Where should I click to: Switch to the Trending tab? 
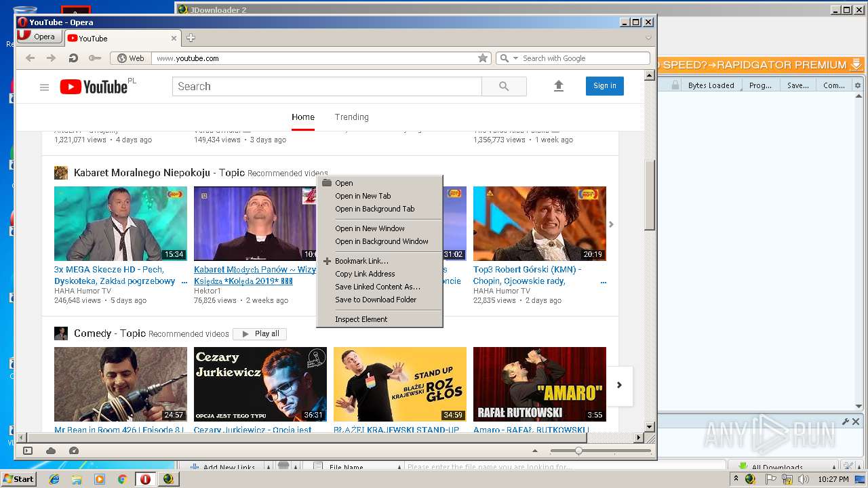point(351,117)
